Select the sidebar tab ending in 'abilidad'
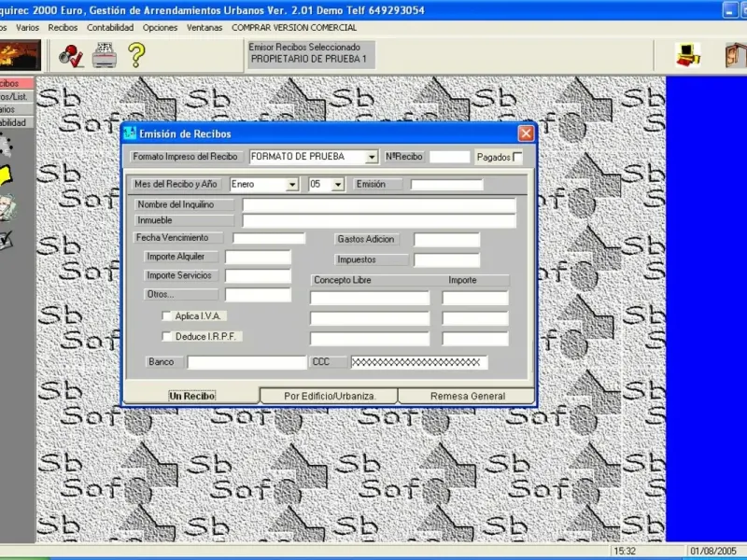747x560 pixels. [17, 122]
